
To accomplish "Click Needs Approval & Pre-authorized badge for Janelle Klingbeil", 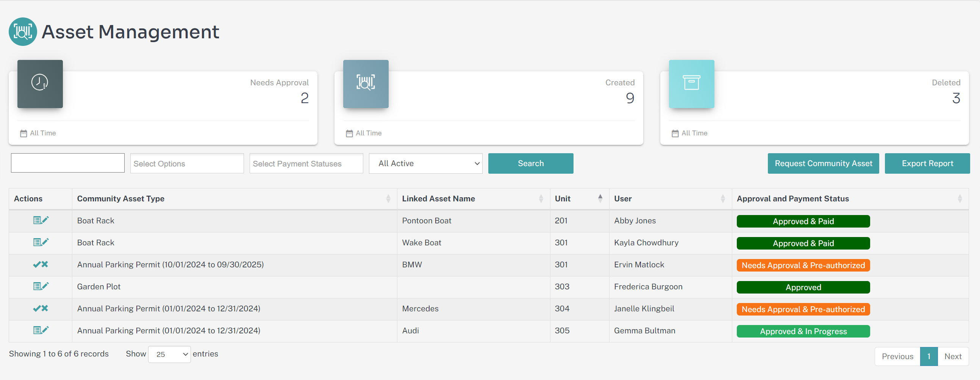I will click(803, 309).
